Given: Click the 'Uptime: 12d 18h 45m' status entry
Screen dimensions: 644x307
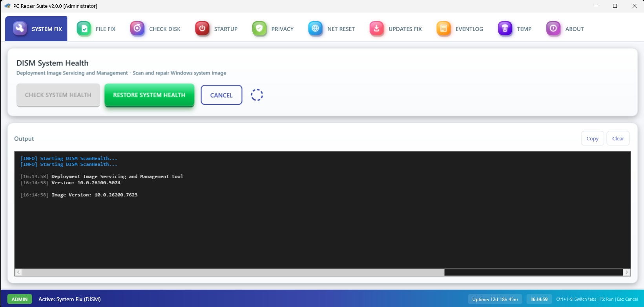Looking at the screenshot, I should (x=495, y=299).
